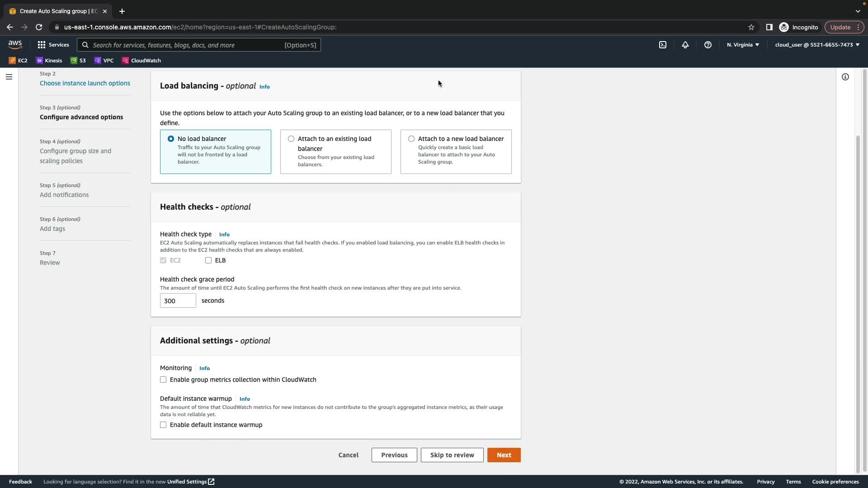The image size is (868, 488).
Task: Enable the ELB health check checkbox
Action: tap(208, 260)
